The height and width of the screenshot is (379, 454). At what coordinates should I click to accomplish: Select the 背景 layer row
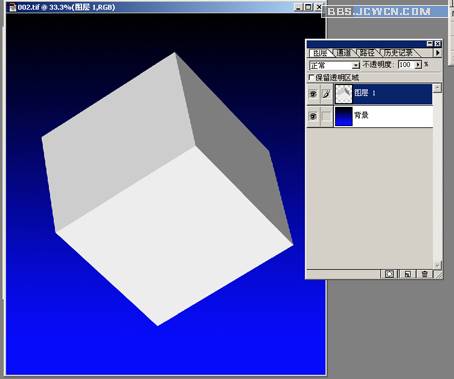(383, 116)
